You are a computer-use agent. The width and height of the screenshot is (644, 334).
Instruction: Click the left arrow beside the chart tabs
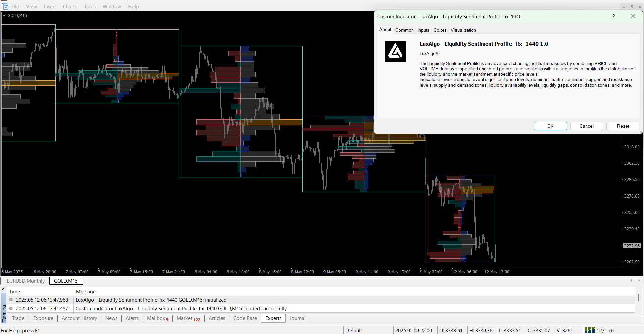click(631, 281)
